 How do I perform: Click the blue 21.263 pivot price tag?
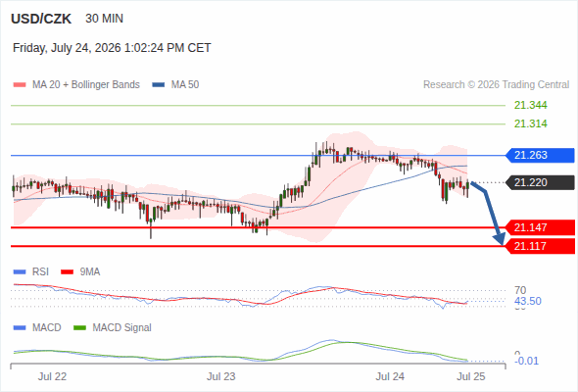(540, 155)
